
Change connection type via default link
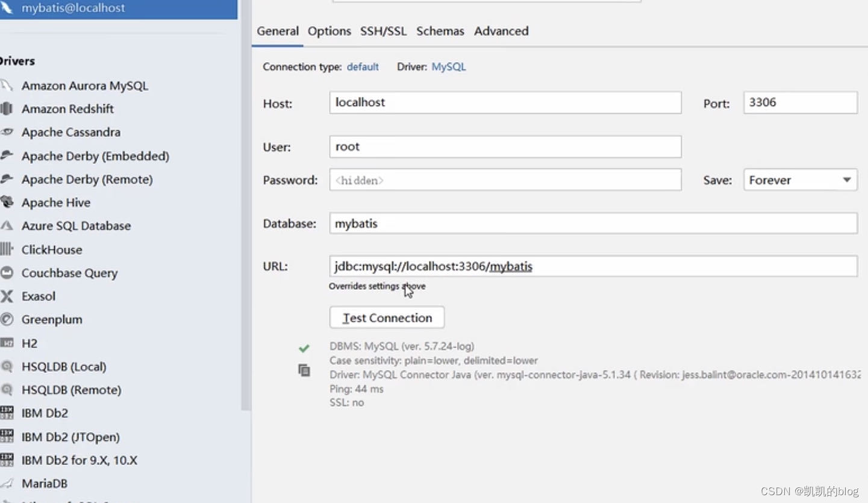[363, 67]
